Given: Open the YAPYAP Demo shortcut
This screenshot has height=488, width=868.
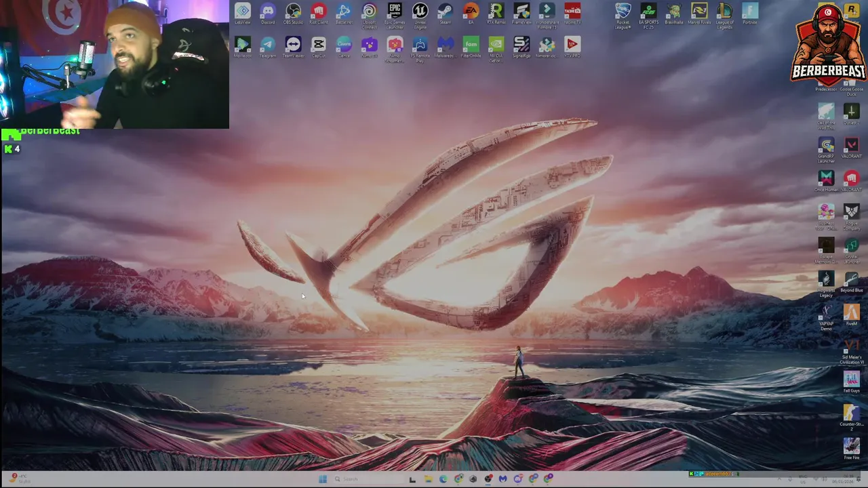Looking at the screenshot, I should pos(826,316).
